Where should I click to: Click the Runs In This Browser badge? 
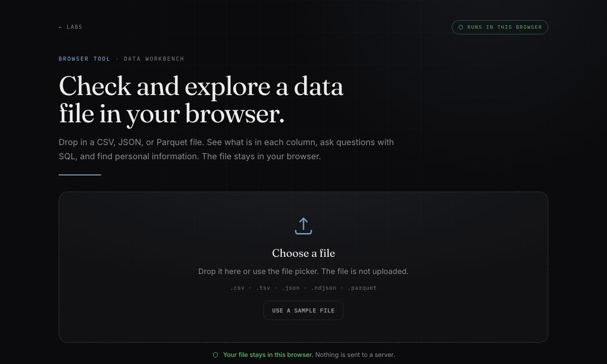500,27
